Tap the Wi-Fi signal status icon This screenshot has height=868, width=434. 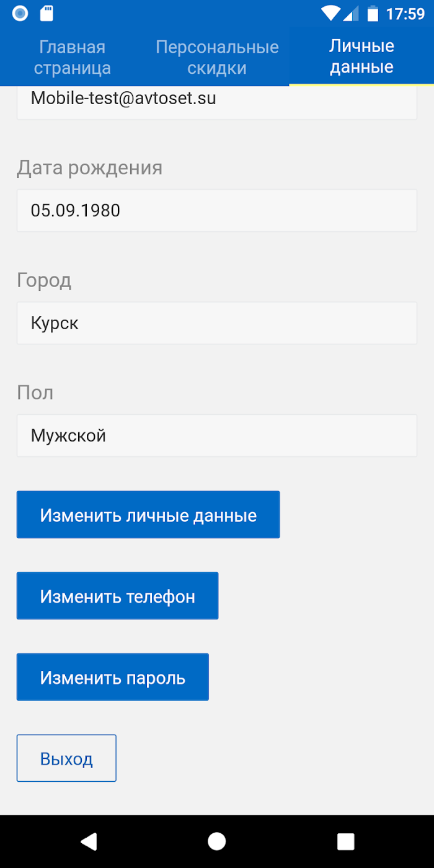click(331, 13)
